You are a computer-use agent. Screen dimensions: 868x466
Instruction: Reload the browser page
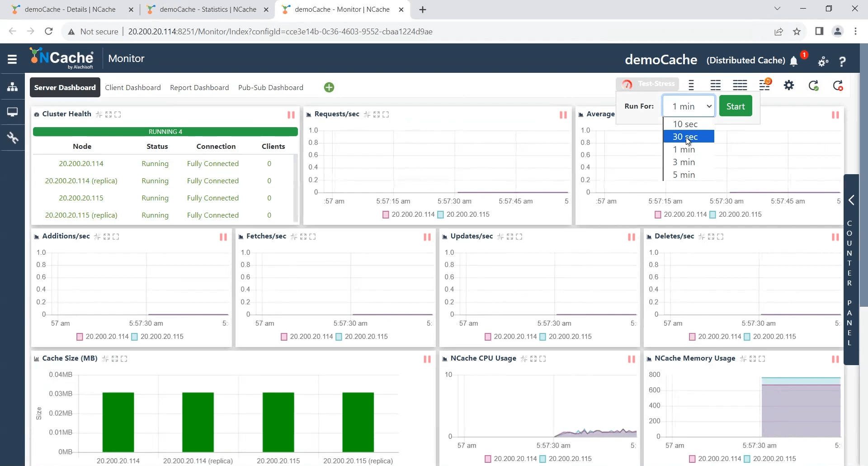pyautogui.click(x=49, y=31)
